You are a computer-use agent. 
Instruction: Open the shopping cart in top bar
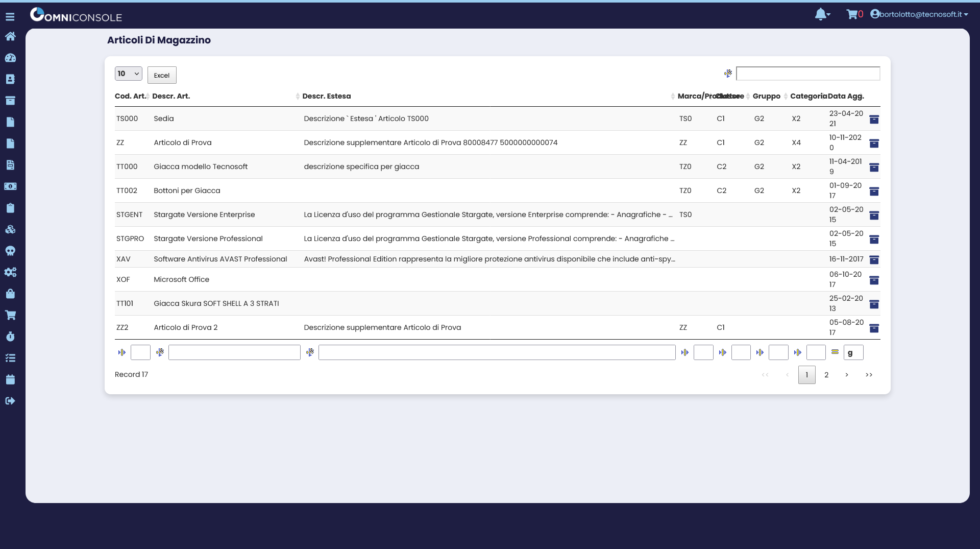(852, 14)
